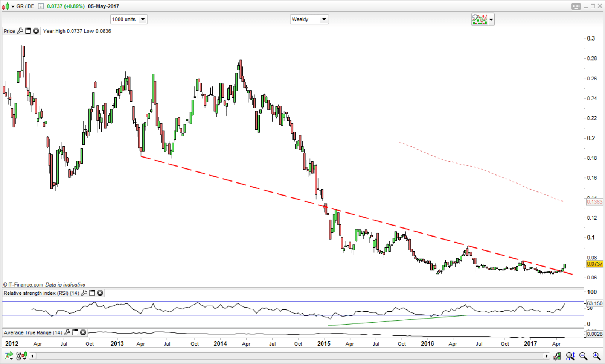This screenshot has height=364, width=605.
Task: Open Price panel wrench settings
Action: (x=20, y=31)
